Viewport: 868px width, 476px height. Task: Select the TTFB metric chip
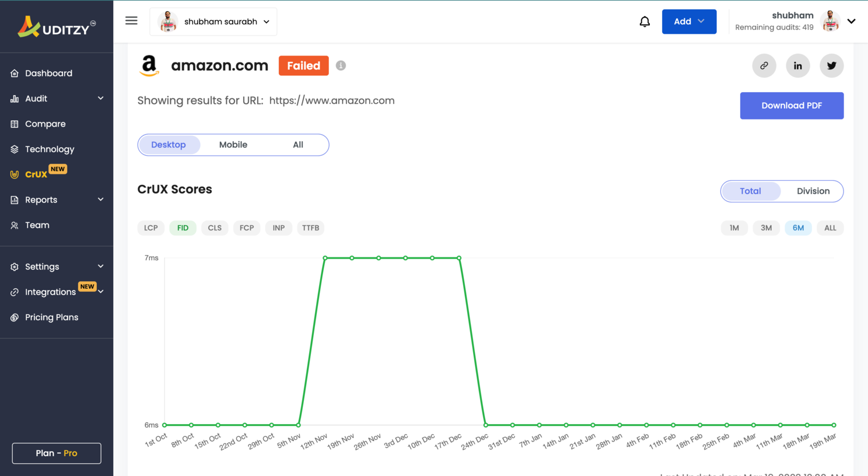tap(311, 228)
